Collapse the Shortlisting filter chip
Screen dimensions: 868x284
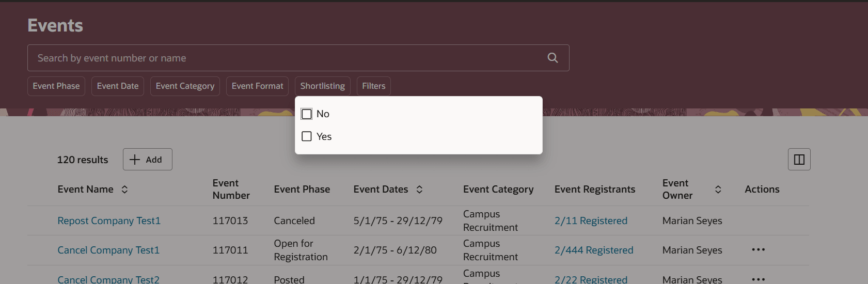(322, 86)
